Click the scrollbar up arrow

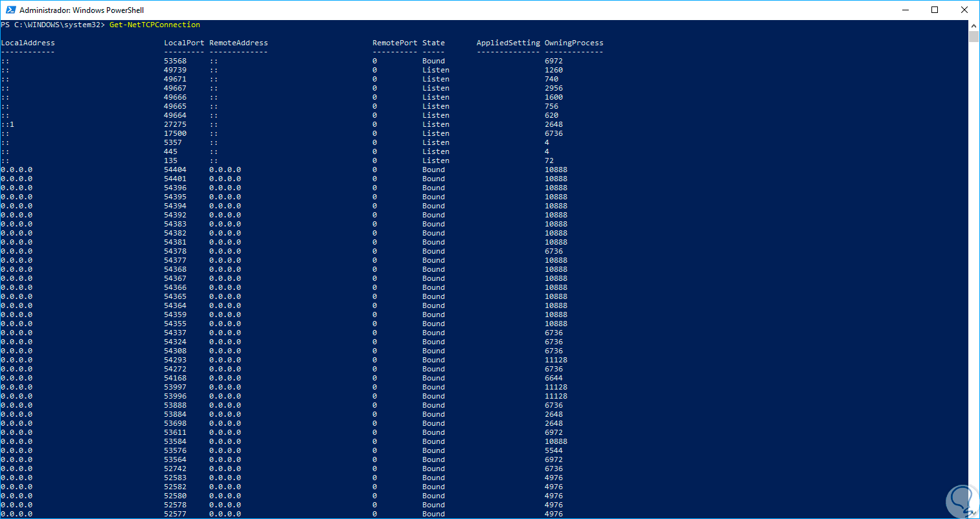(x=974, y=25)
